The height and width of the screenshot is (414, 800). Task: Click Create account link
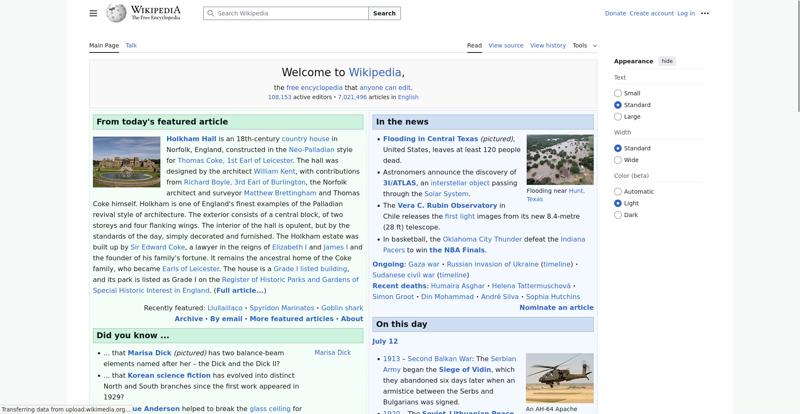point(651,13)
